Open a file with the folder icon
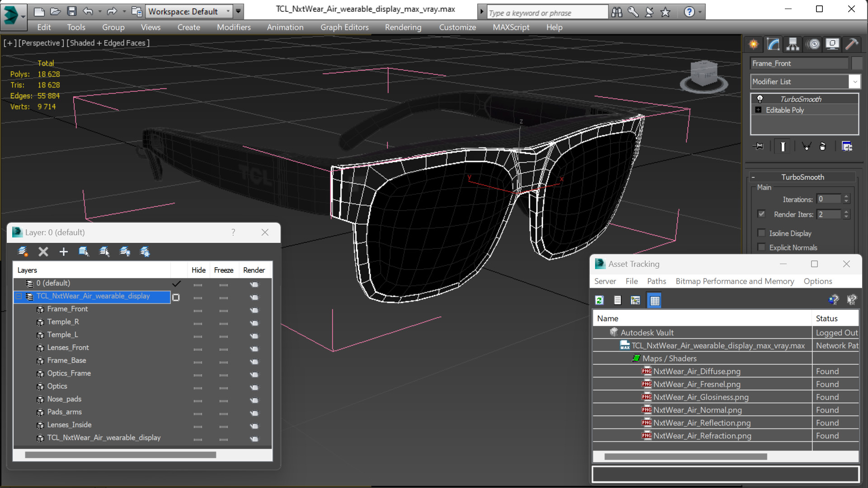The width and height of the screenshot is (868, 488). (56, 11)
